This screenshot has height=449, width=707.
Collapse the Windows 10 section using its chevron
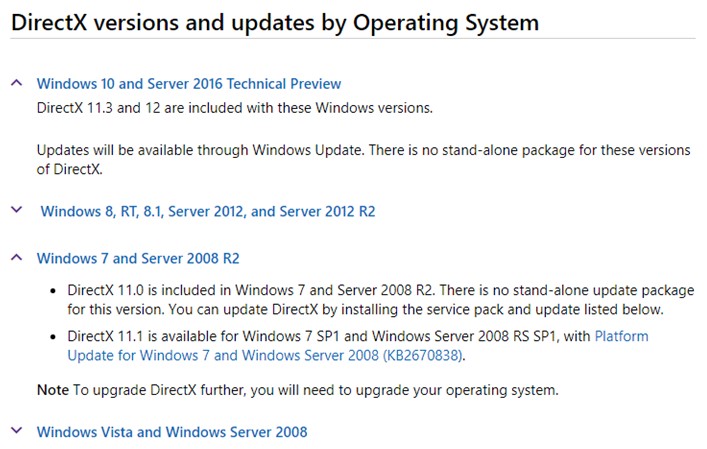[17, 83]
